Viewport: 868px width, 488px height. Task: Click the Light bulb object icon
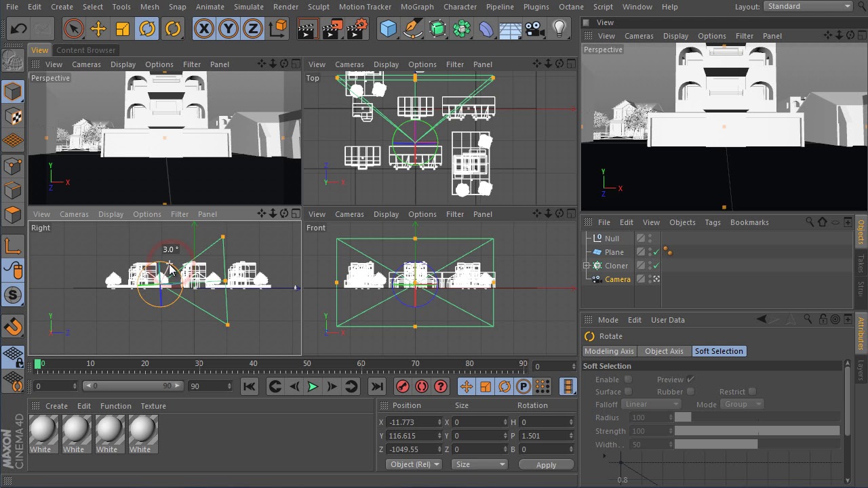pyautogui.click(x=559, y=28)
